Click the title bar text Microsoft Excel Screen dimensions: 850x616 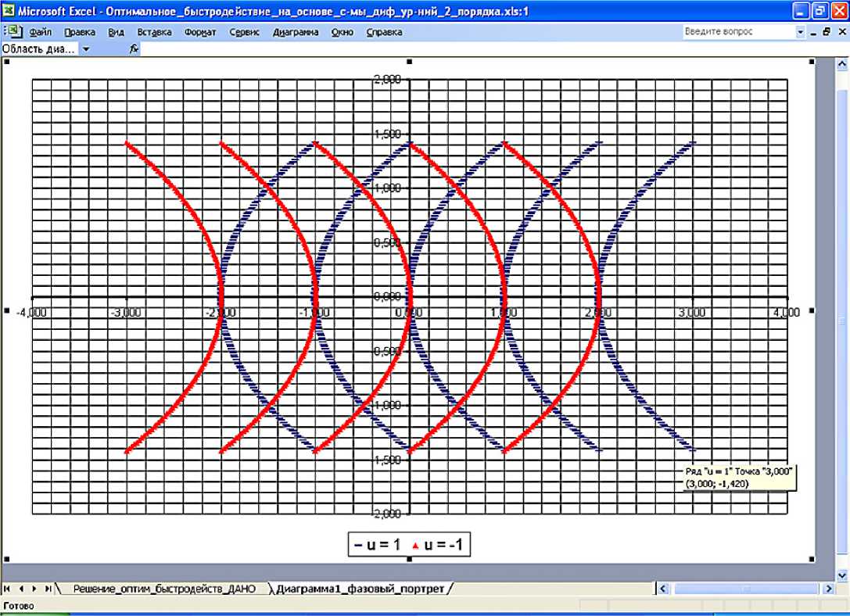pyautogui.click(x=57, y=11)
